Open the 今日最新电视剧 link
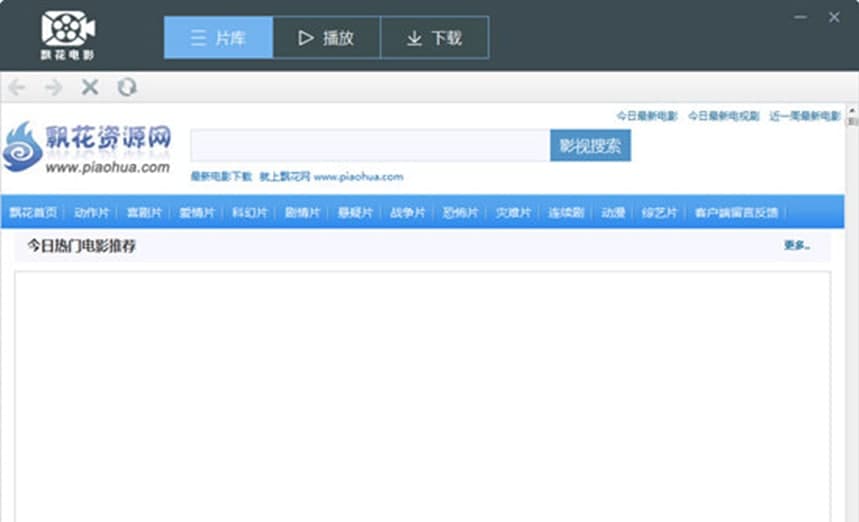Screen dimensions: 859x522 tap(724, 116)
